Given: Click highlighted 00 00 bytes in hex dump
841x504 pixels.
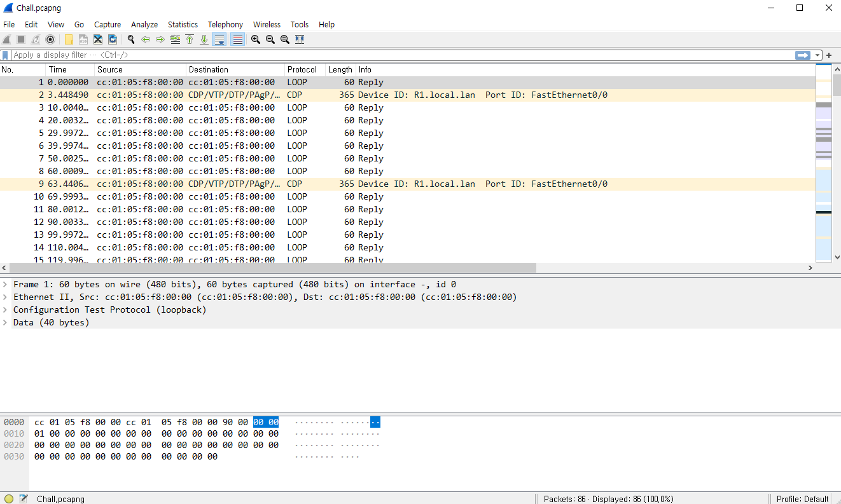Looking at the screenshot, I should tap(266, 422).
